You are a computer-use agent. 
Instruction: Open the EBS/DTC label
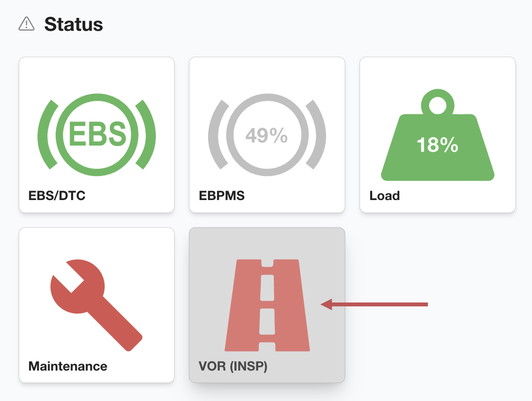(x=57, y=196)
